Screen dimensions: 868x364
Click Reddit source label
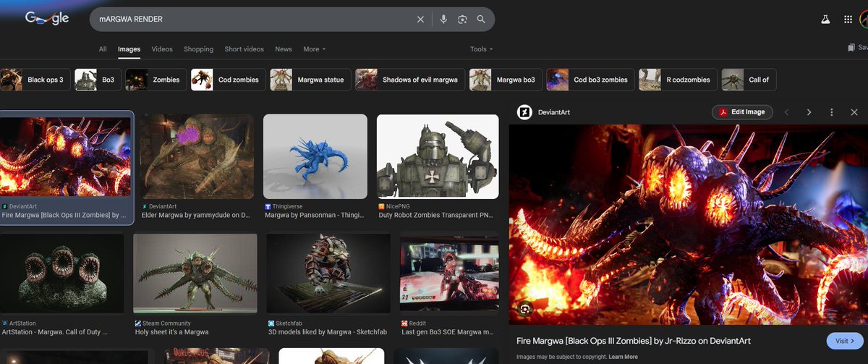[x=418, y=323]
